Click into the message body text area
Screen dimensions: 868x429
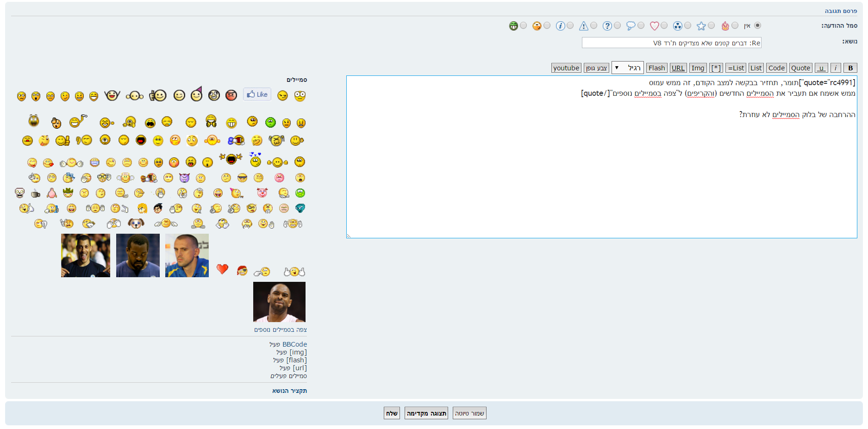(x=602, y=157)
